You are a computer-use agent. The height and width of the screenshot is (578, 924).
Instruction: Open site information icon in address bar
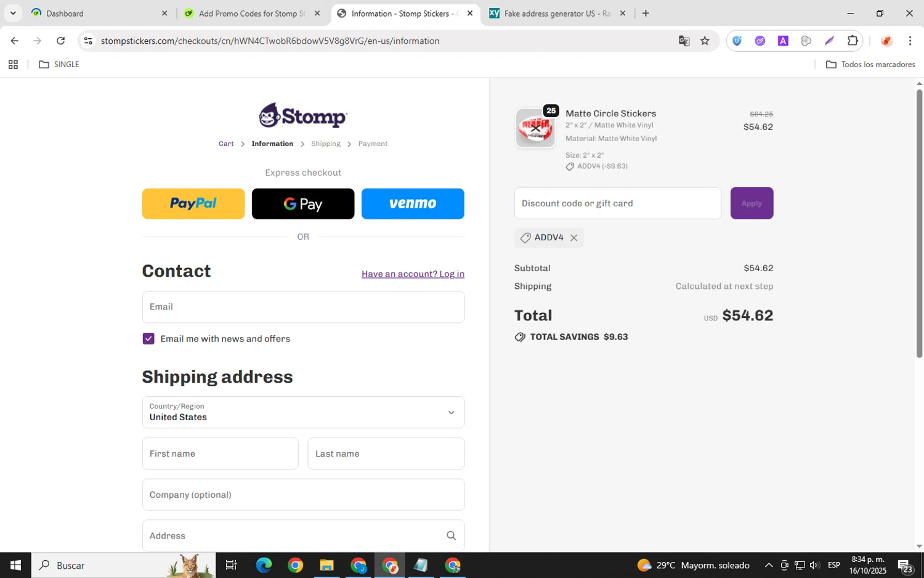(x=88, y=41)
